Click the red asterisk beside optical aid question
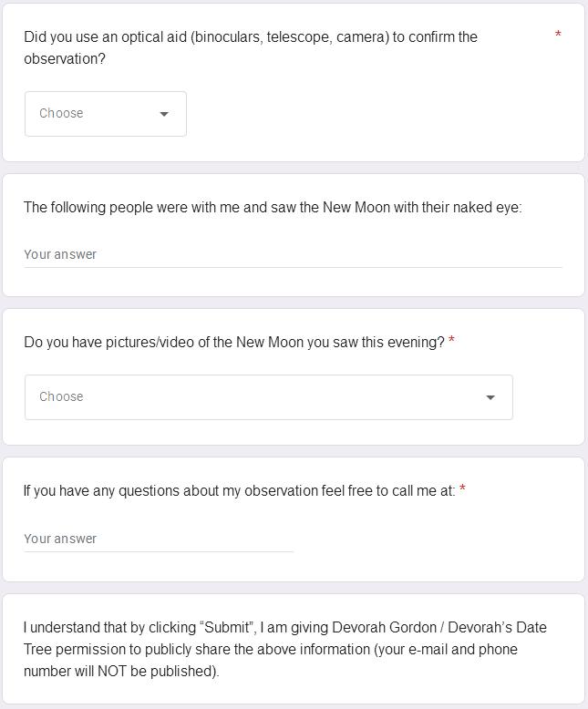The height and width of the screenshot is (709, 588). pos(558,36)
